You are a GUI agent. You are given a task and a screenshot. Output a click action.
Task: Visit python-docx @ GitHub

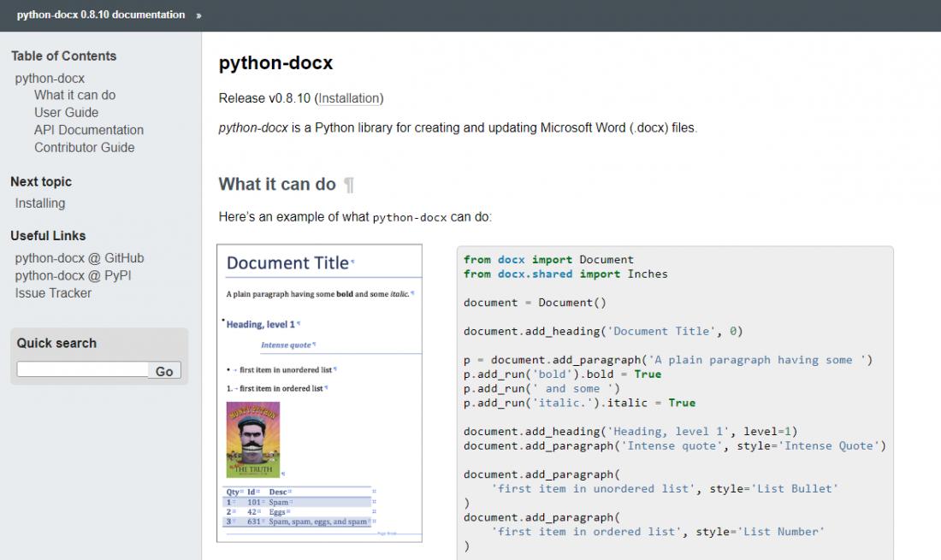point(80,257)
